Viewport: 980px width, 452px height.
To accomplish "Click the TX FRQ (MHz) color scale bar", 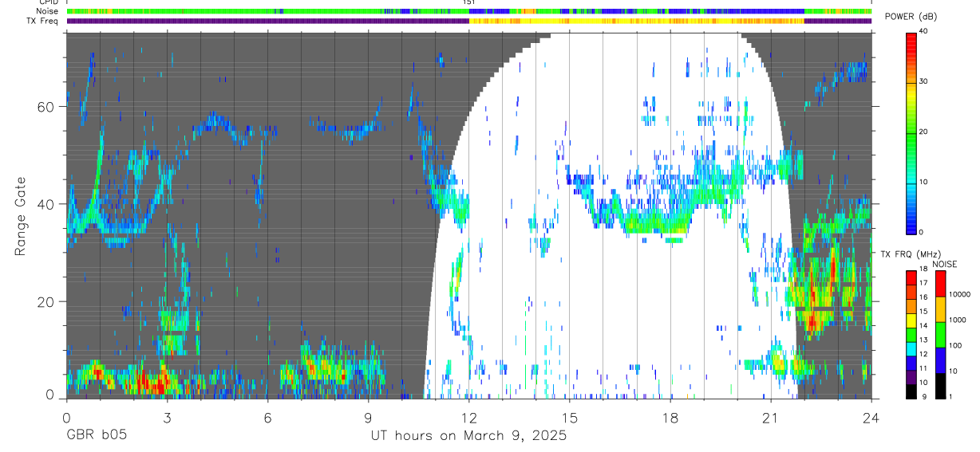I will click(x=911, y=334).
